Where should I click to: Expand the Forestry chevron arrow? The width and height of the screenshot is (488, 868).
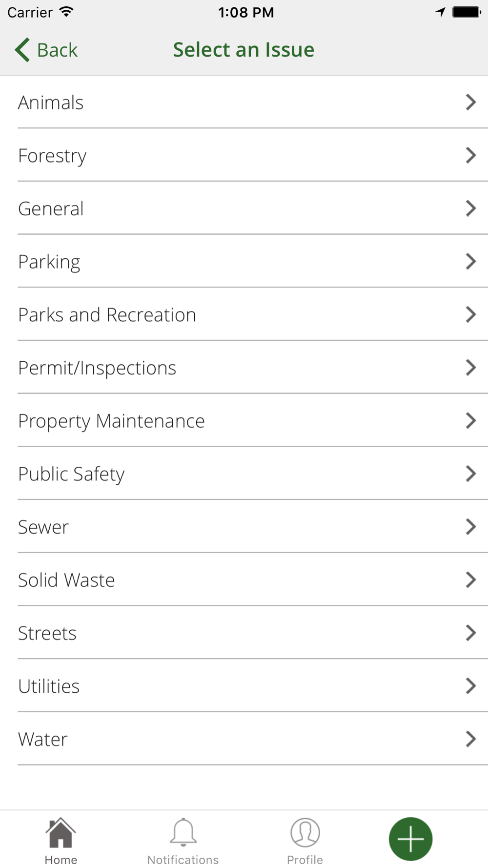(470, 156)
